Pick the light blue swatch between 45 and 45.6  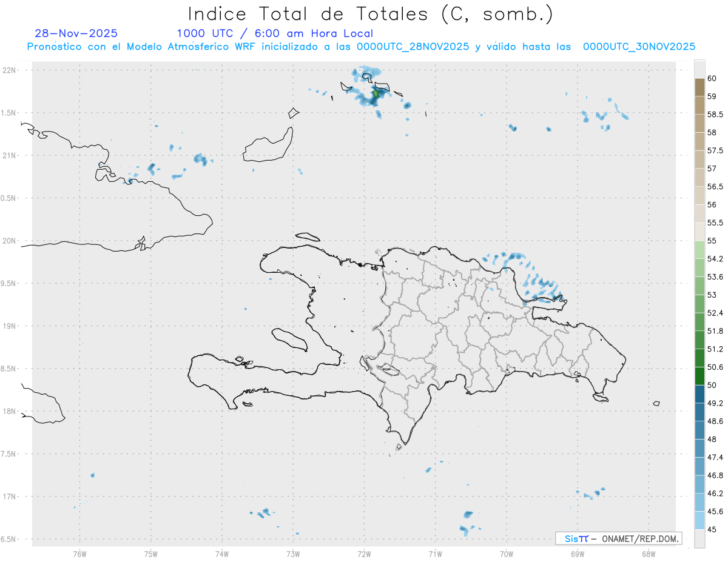(699, 520)
